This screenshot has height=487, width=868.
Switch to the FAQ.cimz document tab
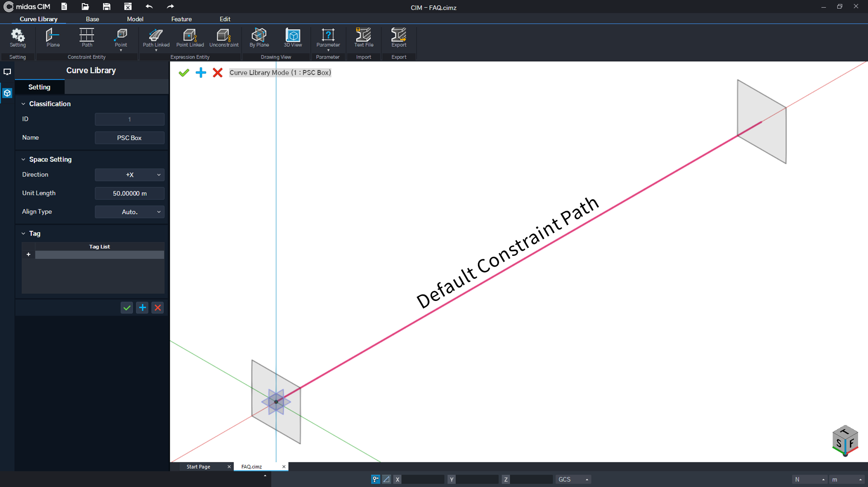(252, 467)
